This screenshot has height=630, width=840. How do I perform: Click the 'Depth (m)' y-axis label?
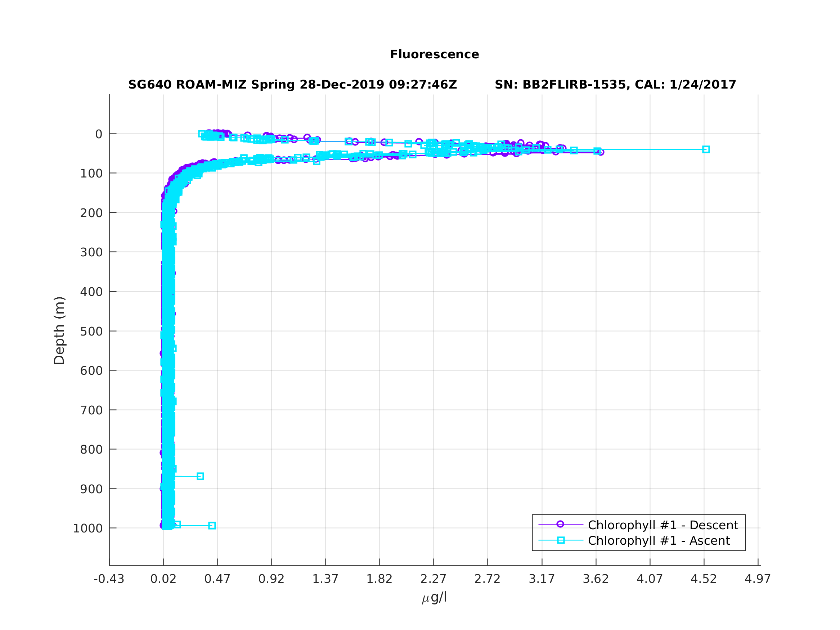click(60, 331)
